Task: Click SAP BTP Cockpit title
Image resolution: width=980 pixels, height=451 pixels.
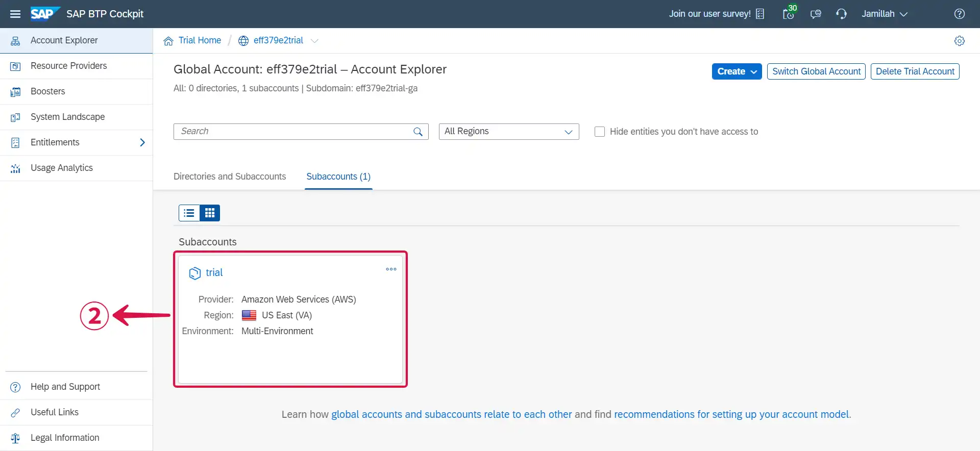Action: (105, 14)
